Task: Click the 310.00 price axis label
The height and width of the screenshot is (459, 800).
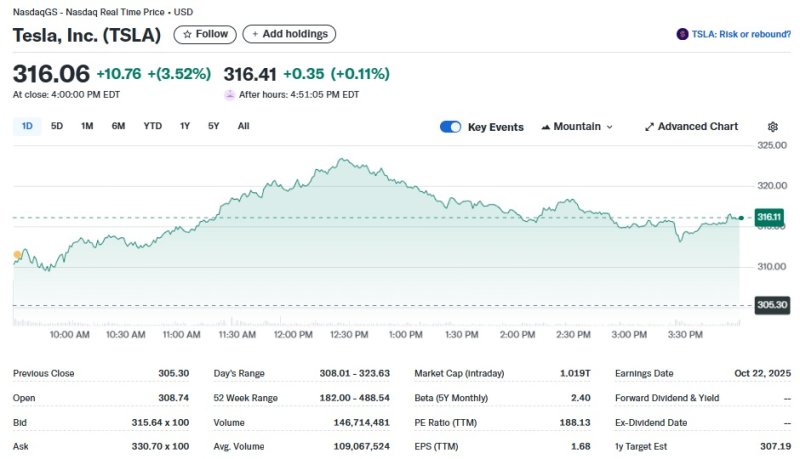Action: coord(772,266)
